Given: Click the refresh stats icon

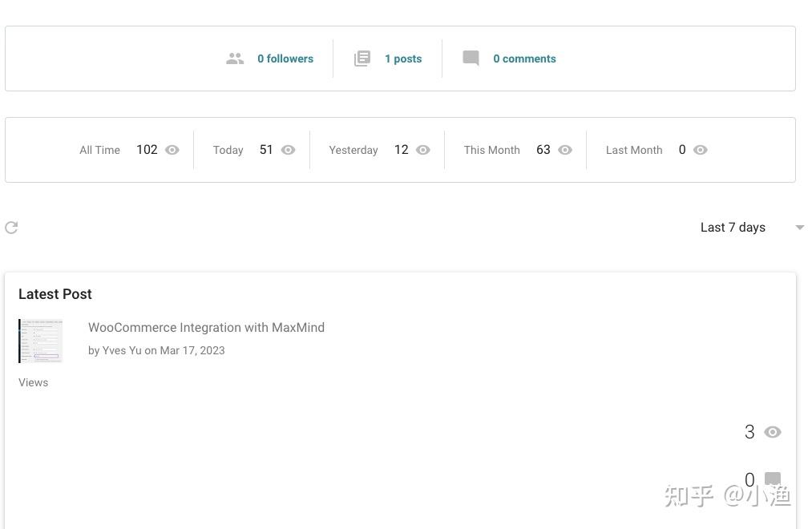Looking at the screenshot, I should [11, 228].
